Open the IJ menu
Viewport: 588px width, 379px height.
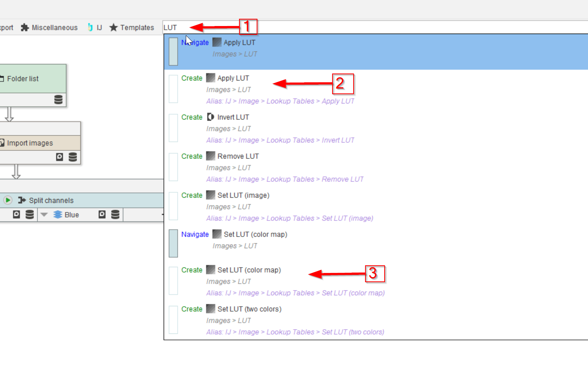95,28
